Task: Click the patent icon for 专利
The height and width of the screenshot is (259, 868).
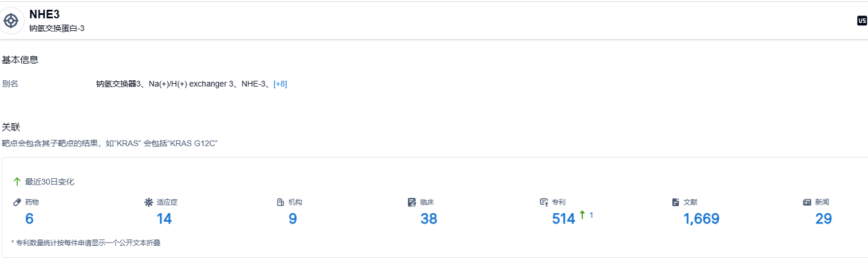Action: 544,202
